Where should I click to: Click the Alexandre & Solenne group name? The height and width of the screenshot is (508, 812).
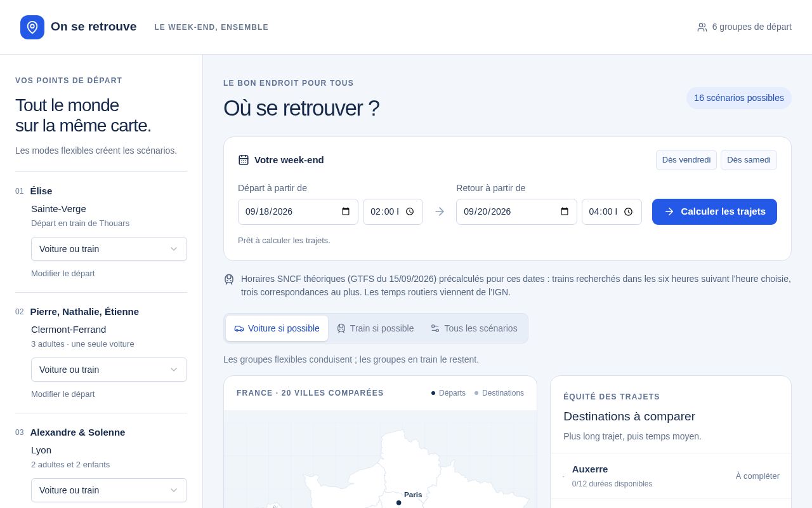click(x=77, y=432)
